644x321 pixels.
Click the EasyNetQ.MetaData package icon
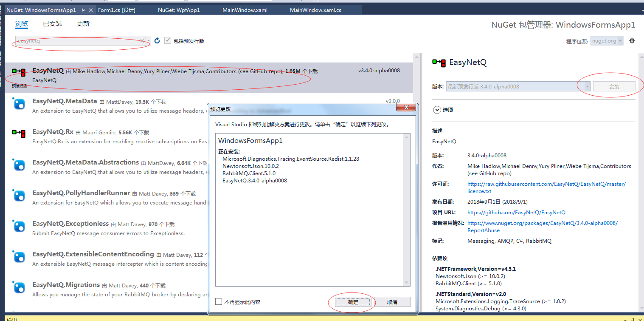click(x=19, y=104)
